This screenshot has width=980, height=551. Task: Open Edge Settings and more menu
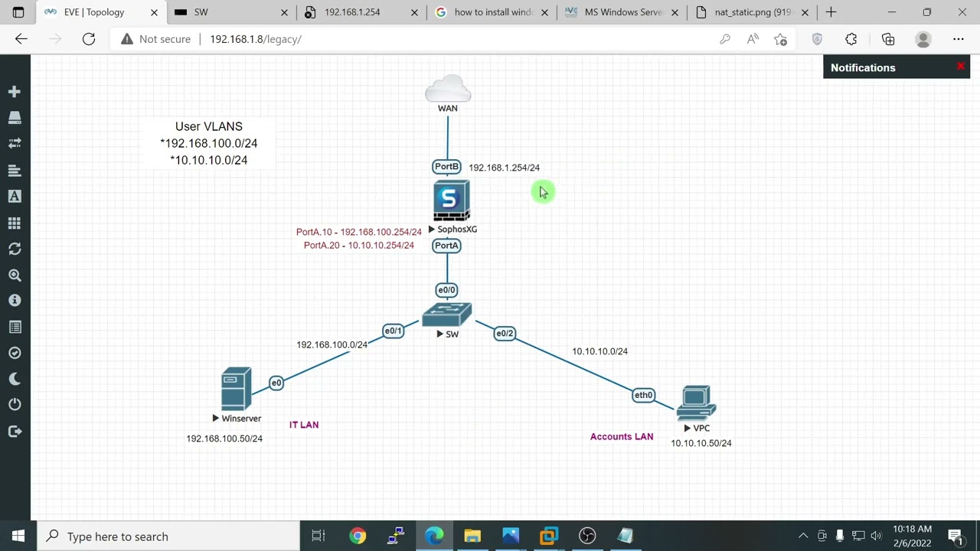click(x=959, y=39)
